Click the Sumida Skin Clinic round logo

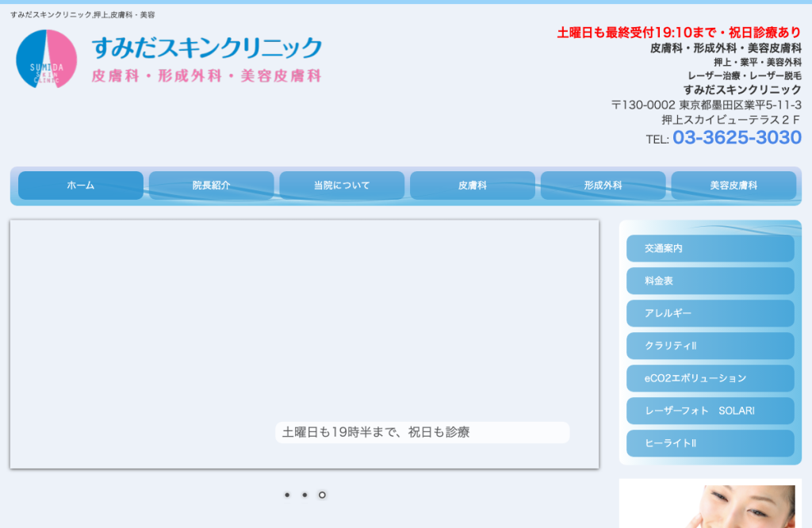click(x=47, y=59)
